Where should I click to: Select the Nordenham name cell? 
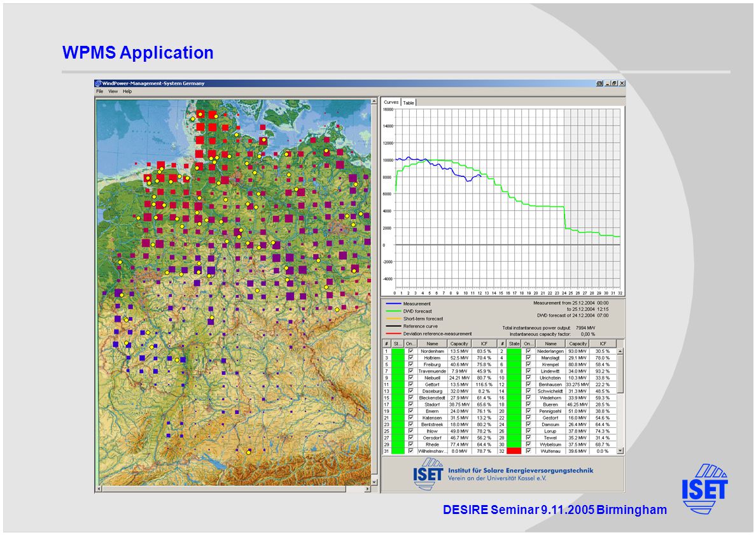[x=432, y=351]
